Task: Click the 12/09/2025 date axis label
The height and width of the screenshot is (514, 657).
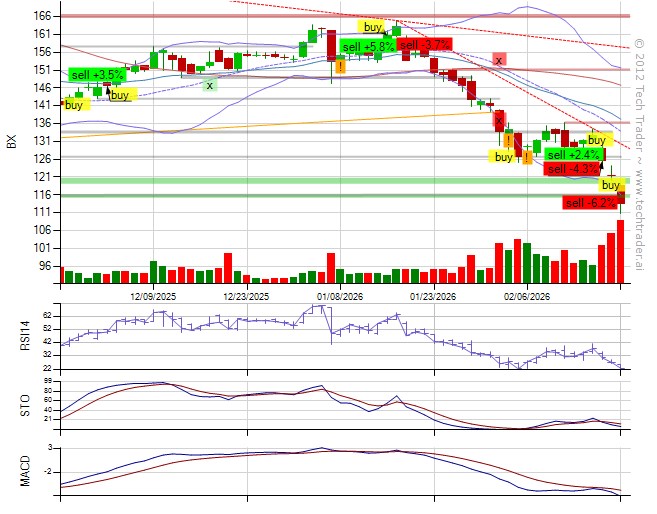Action: (x=155, y=297)
